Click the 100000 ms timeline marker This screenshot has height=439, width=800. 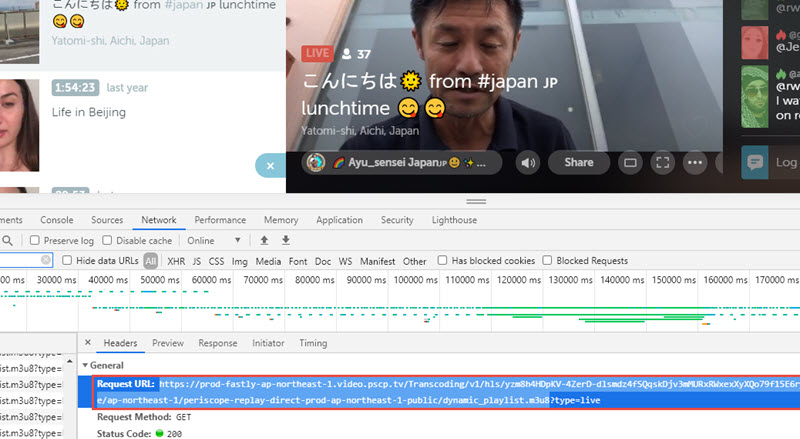coord(416,280)
